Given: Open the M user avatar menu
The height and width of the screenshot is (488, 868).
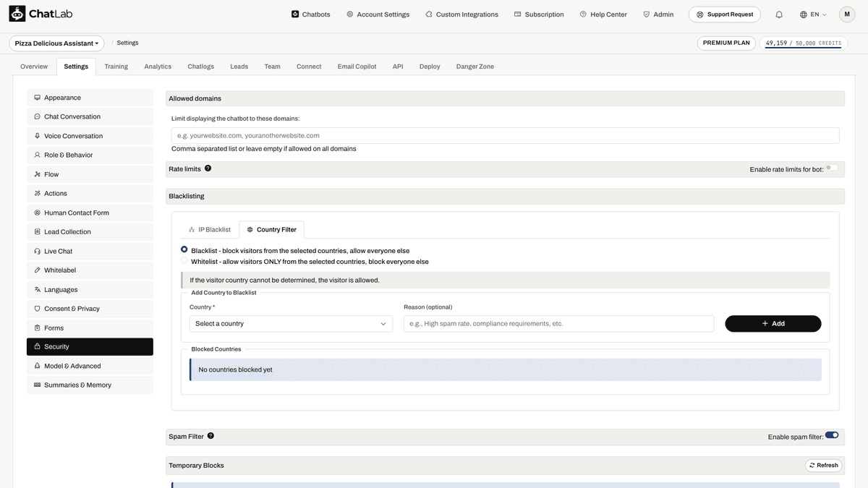Looking at the screenshot, I should coord(847,14).
